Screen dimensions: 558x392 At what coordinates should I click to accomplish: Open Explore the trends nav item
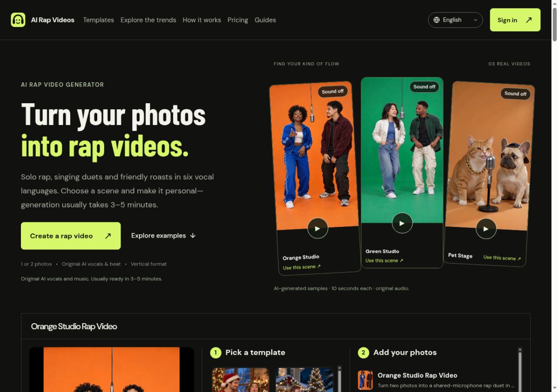coord(148,20)
